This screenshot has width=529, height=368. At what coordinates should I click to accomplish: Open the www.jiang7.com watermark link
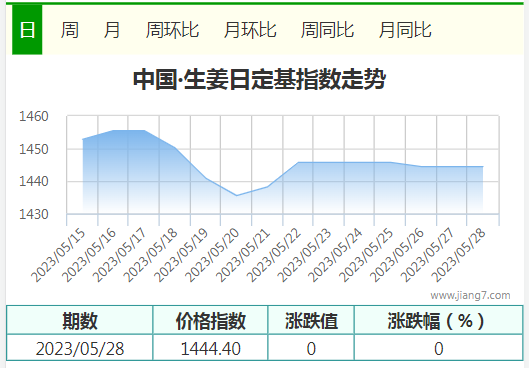(470, 295)
